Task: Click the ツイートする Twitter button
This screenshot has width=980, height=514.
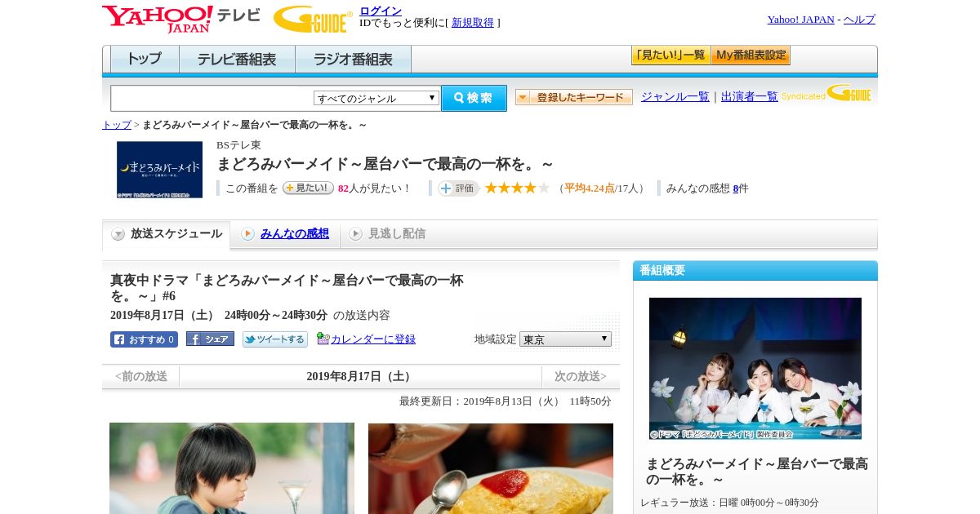Action: point(275,339)
